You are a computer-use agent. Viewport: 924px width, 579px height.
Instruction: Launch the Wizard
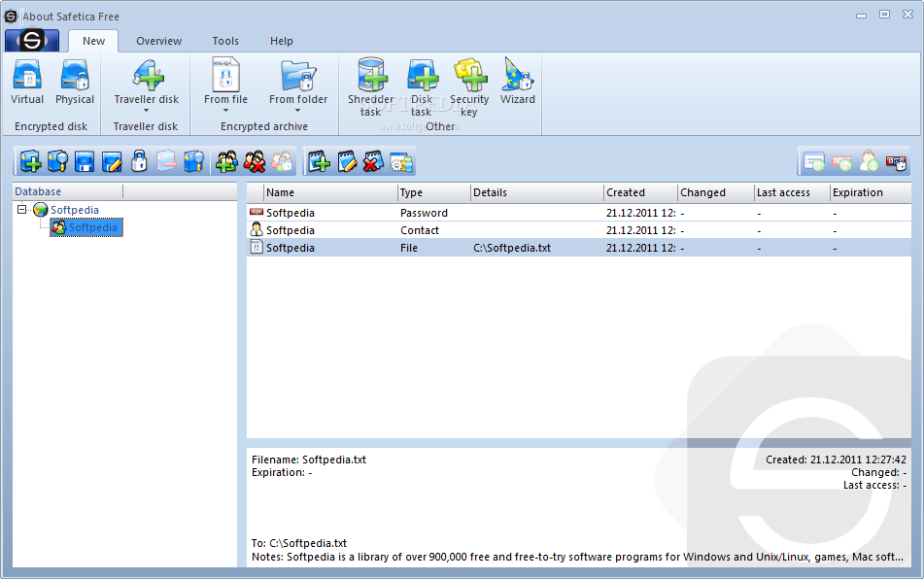[x=518, y=82]
